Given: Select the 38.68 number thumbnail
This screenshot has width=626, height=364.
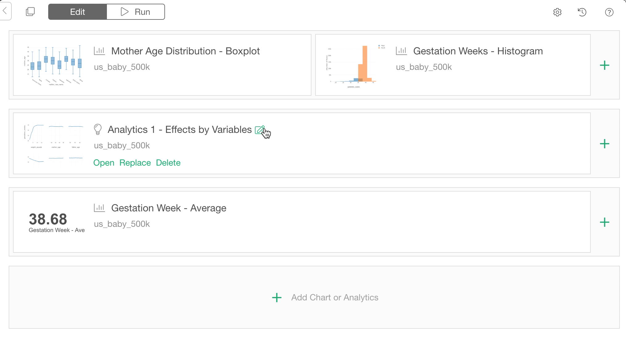Looking at the screenshot, I should click(57, 222).
